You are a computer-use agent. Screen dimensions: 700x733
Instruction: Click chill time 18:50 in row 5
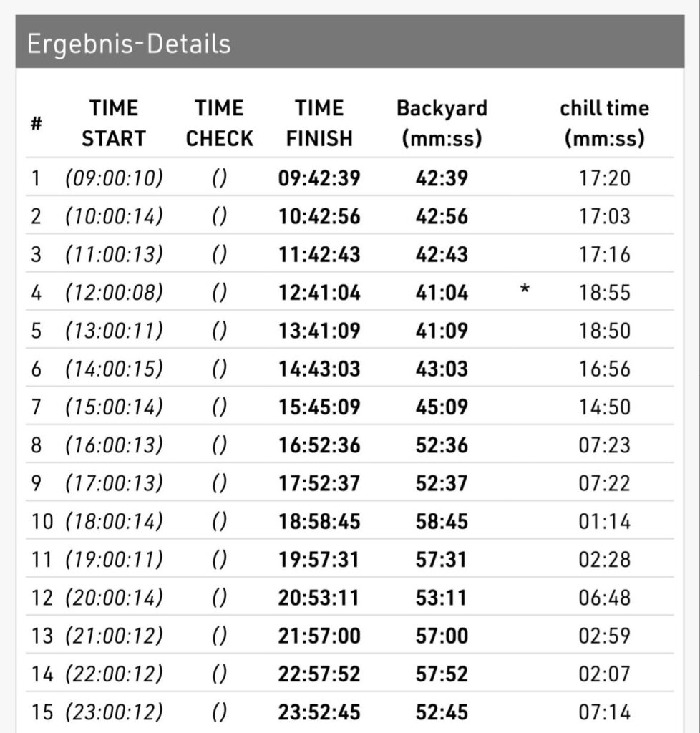pos(605,331)
